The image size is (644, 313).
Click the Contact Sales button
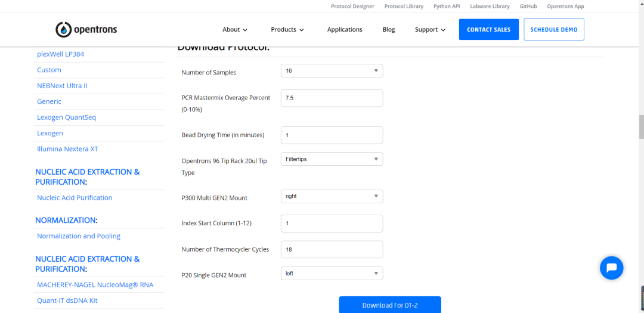(489, 30)
